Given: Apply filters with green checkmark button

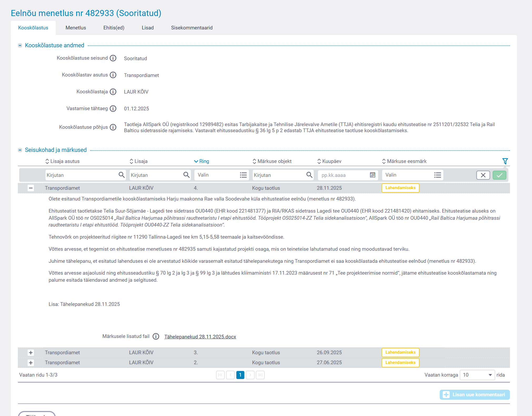Looking at the screenshot, I should (x=499, y=175).
